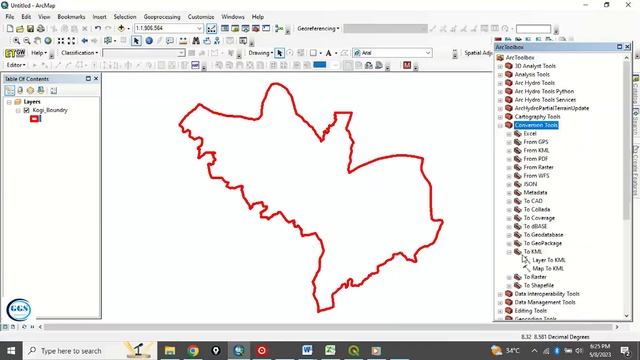Open the ET GeoWizards Help dropdown

pyautogui.click(x=39, y=53)
